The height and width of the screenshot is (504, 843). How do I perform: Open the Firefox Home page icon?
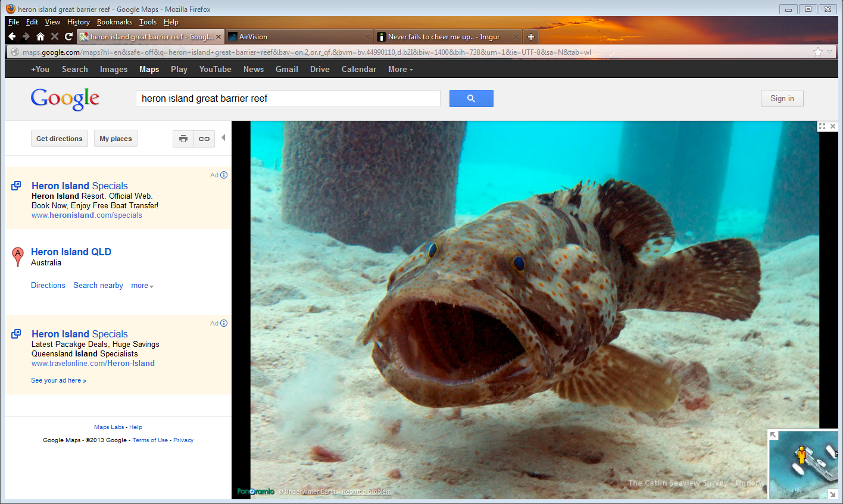coord(40,37)
